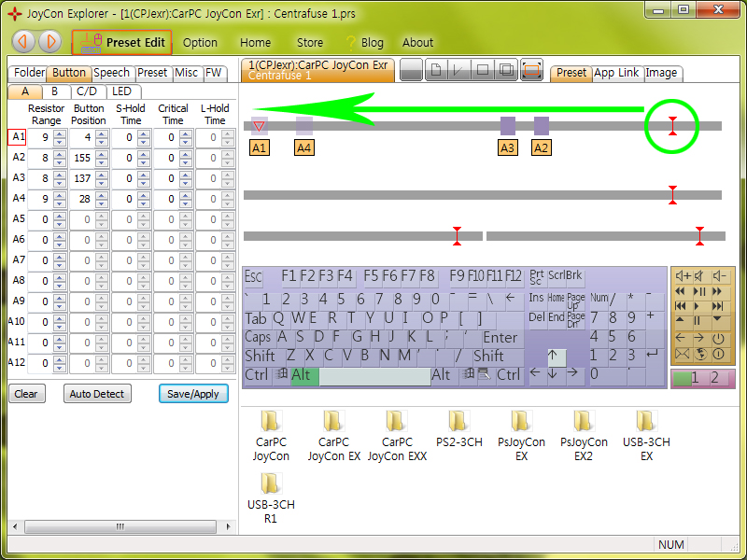Click the overlapping squares toolbar icon
Image resolution: width=747 pixels, height=560 pixels.
pyautogui.click(x=506, y=70)
